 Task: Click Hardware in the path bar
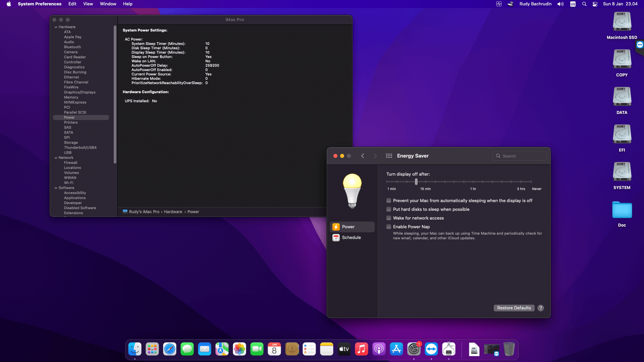click(x=173, y=212)
